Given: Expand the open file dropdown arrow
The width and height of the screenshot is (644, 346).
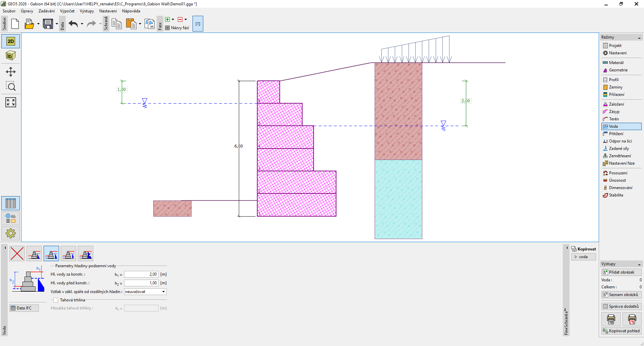Looking at the screenshot, I should (38, 24).
